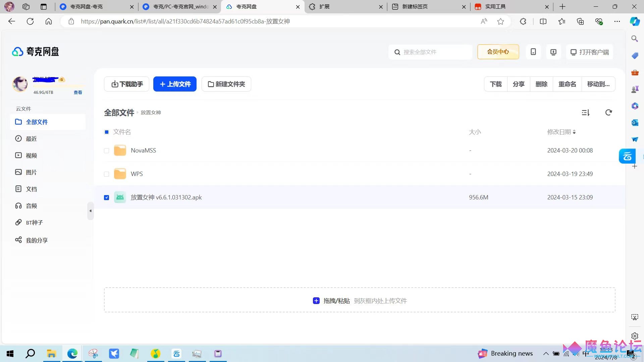644x362 pixels.
Task: Select 全部文件 in sidebar
Action: point(48,122)
